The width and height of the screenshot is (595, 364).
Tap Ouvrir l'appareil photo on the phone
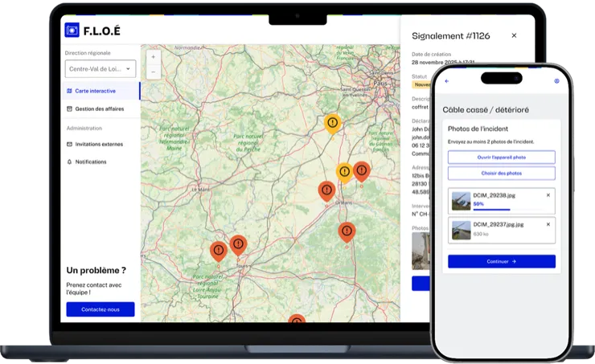501,157
